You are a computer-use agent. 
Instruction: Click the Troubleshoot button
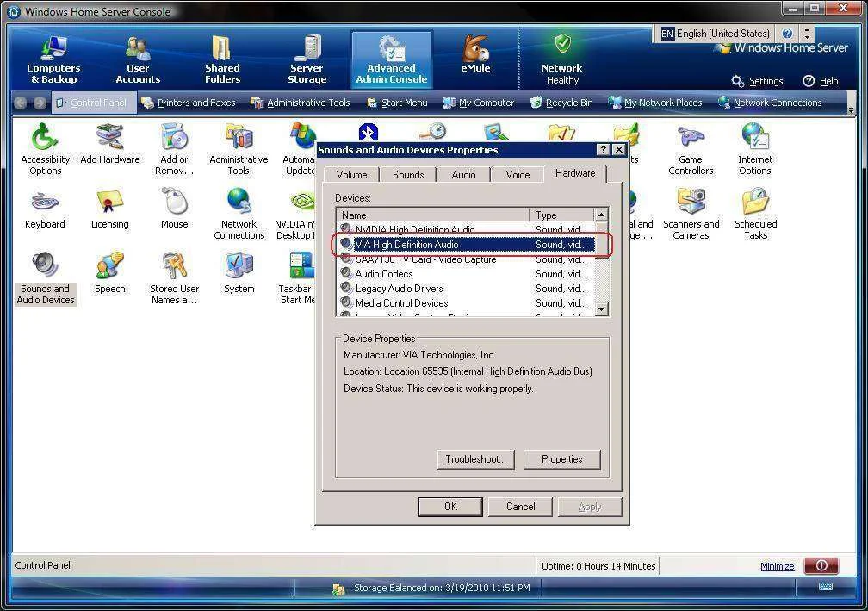click(x=475, y=459)
